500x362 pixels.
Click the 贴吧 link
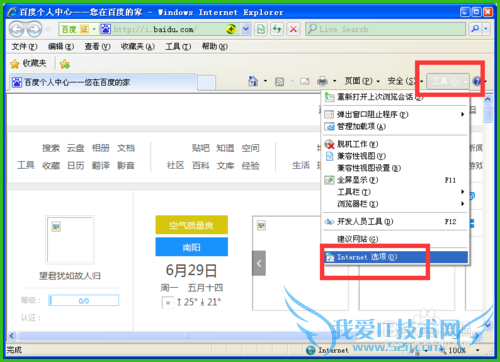[x=201, y=148]
